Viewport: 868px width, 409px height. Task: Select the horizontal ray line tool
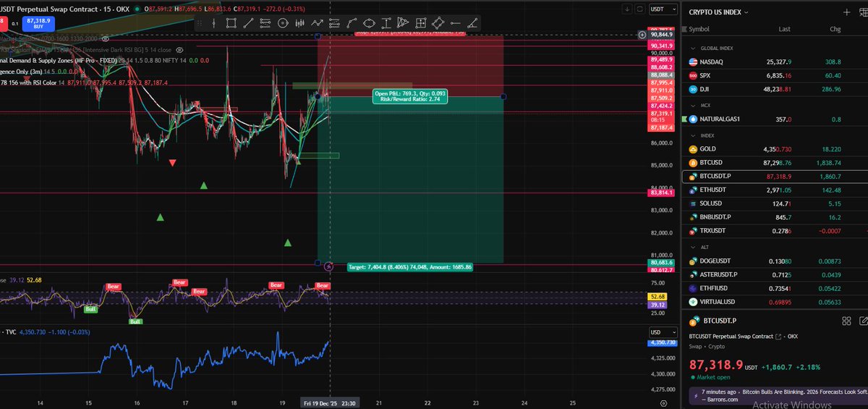coord(455,22)
